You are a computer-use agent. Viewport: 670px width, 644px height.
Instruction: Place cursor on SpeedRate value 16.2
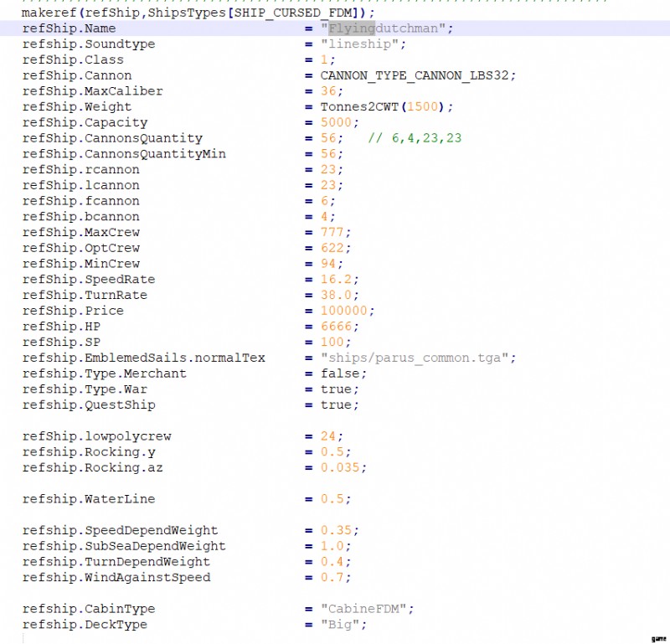click(x=336, y=280)
